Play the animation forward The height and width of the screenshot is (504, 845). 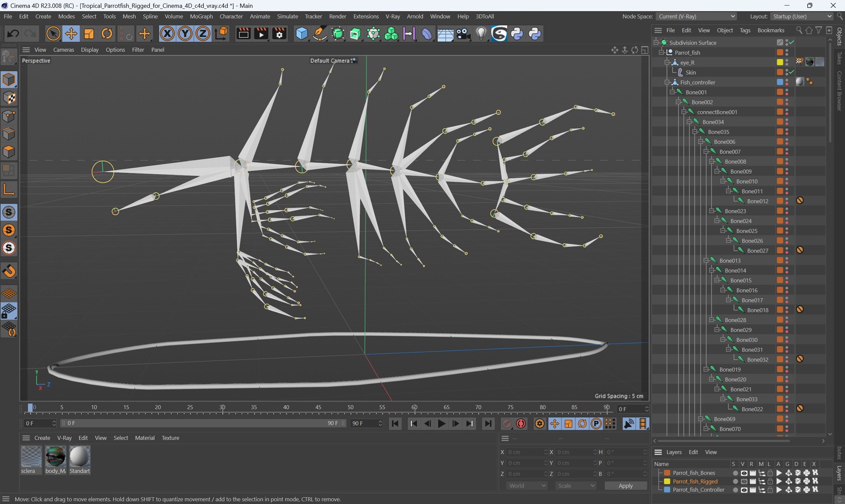tap(441, 424)
